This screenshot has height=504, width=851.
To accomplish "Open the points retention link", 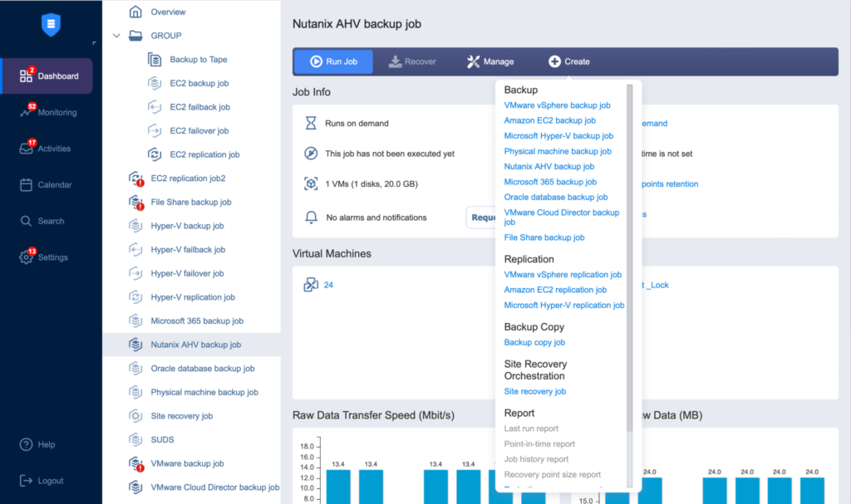I will click(x=670, y=183).
